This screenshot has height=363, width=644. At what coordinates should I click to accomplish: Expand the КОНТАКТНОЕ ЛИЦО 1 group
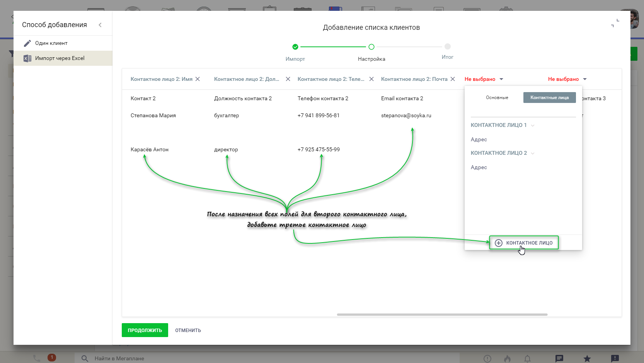point(503,125)
